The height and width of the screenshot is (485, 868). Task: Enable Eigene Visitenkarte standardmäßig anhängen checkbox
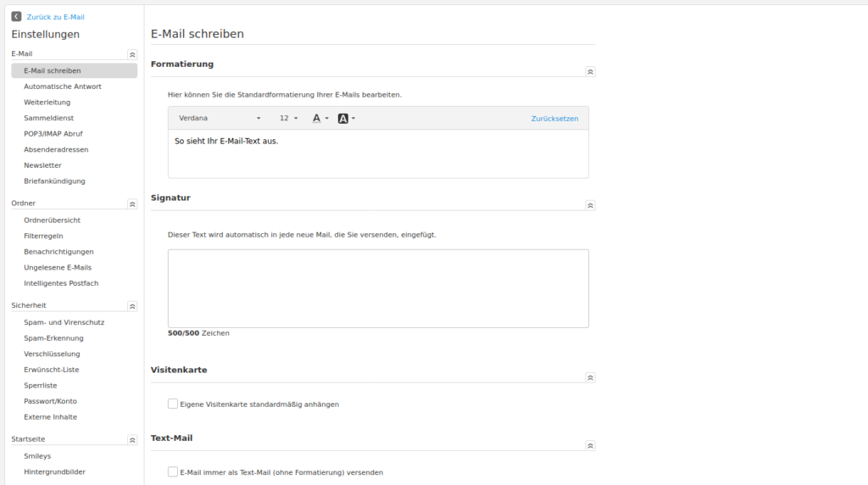tap(173, 404)
